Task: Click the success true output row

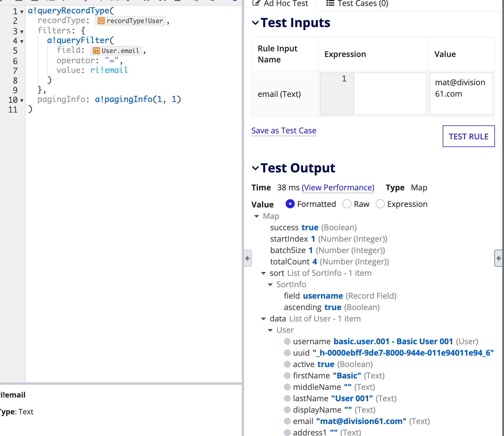Action: (x=314, y=227)
